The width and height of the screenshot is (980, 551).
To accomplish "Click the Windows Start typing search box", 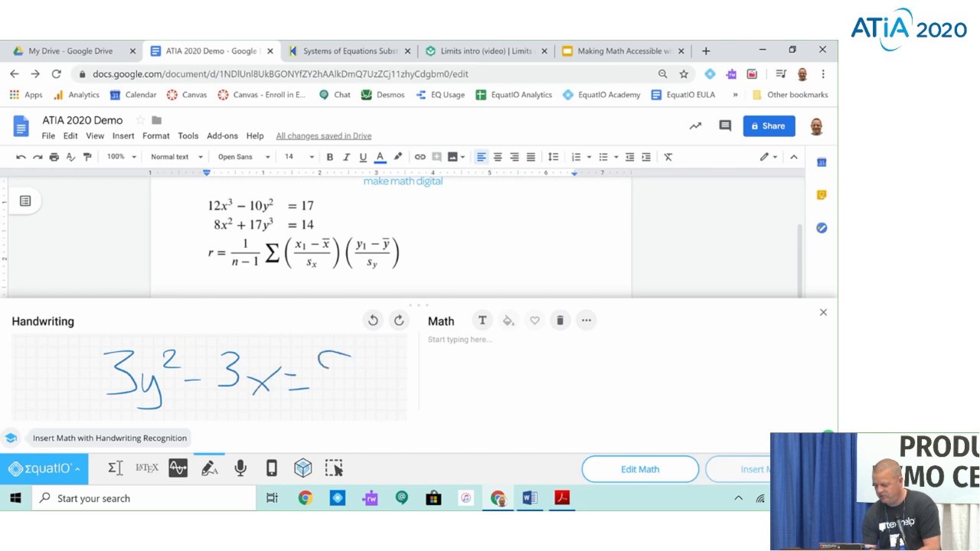I will [x=144, y=498].
